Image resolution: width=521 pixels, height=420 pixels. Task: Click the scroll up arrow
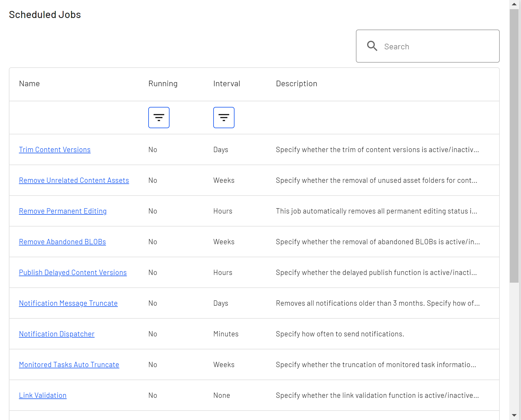point(514,4)
